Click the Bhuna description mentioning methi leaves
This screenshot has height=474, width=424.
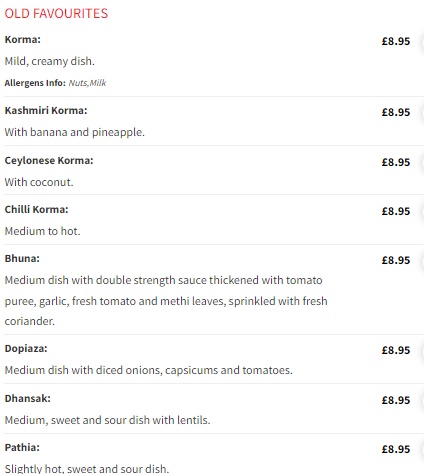166,301
